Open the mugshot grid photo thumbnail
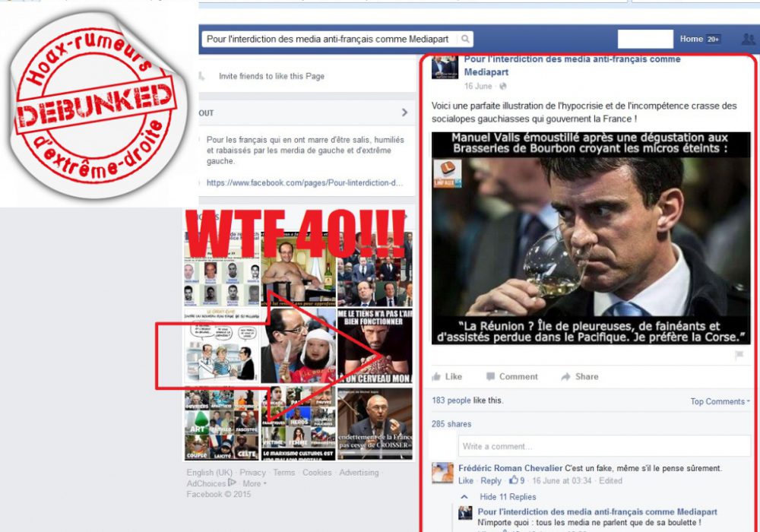Image resolution: width=760 pixels, height=532 pixels. [221, 269]
